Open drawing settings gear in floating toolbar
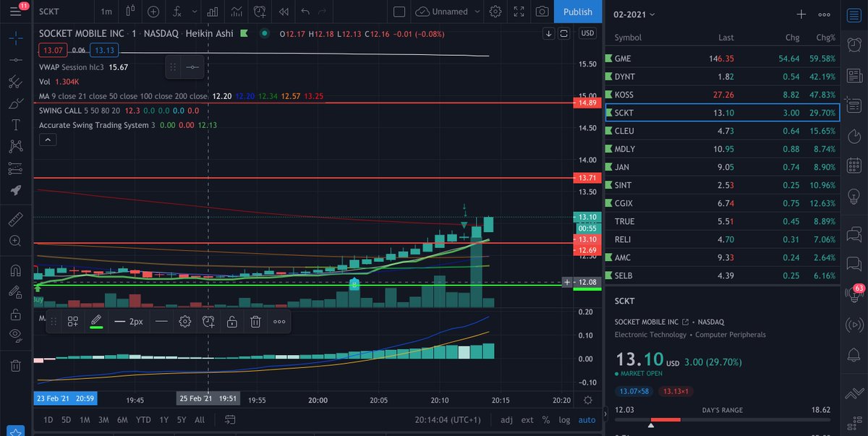 tap(185, 322)
